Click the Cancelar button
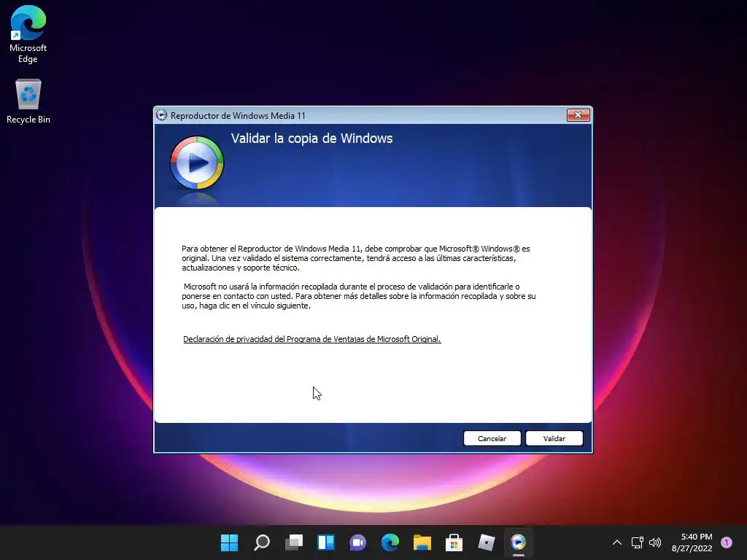Image resolution: width=747 pixels, height=560 pixels. pos(492,438)
